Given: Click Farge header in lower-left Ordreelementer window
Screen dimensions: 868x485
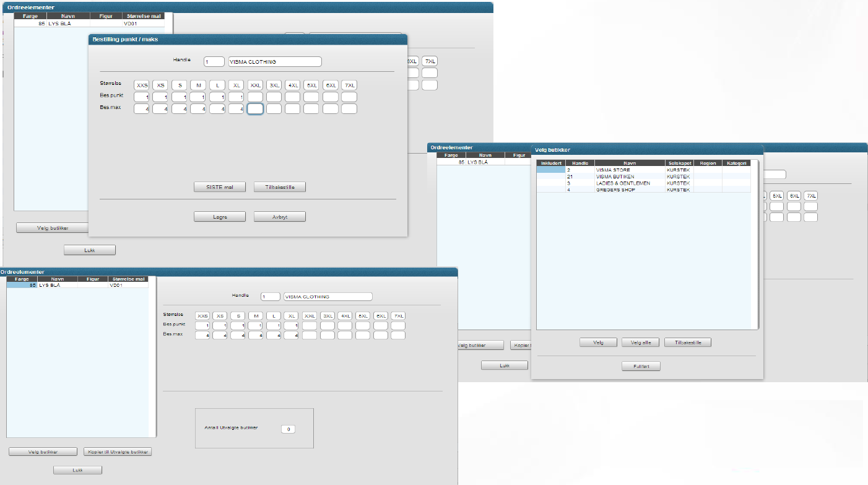Looking at the screenshot, I should point(22,279).
